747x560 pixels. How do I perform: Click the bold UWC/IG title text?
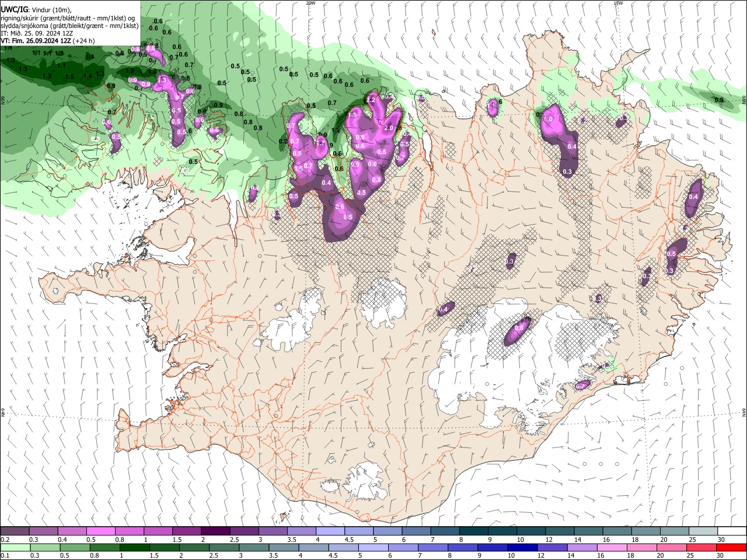point(14,9)
